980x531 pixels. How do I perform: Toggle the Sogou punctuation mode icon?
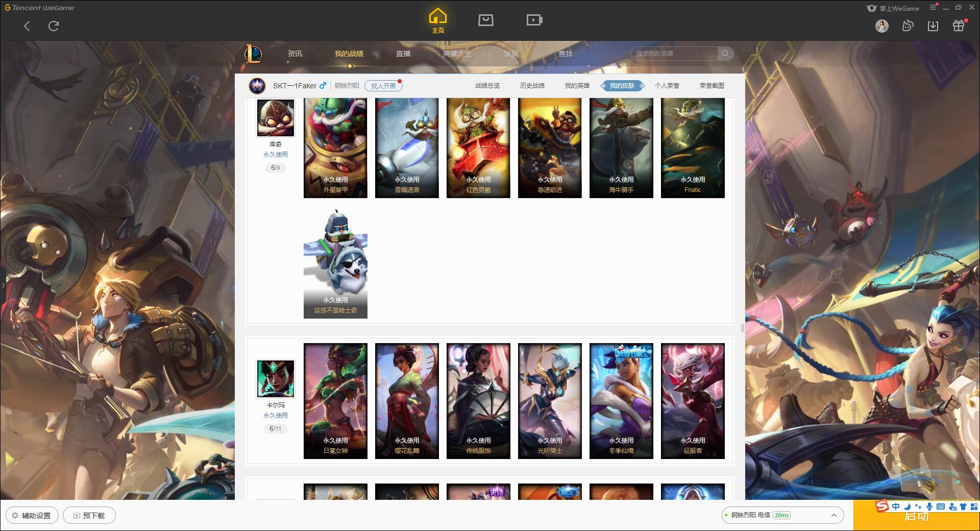(x=918, y=506)
